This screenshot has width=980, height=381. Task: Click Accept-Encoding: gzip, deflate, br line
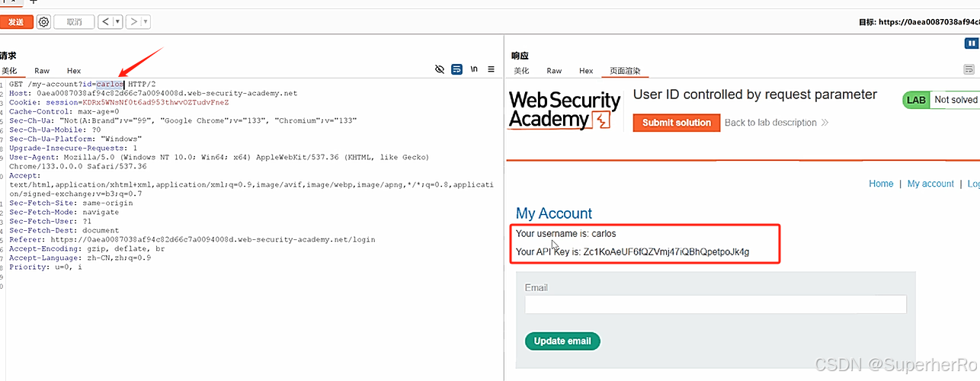(x=87, y=248)
